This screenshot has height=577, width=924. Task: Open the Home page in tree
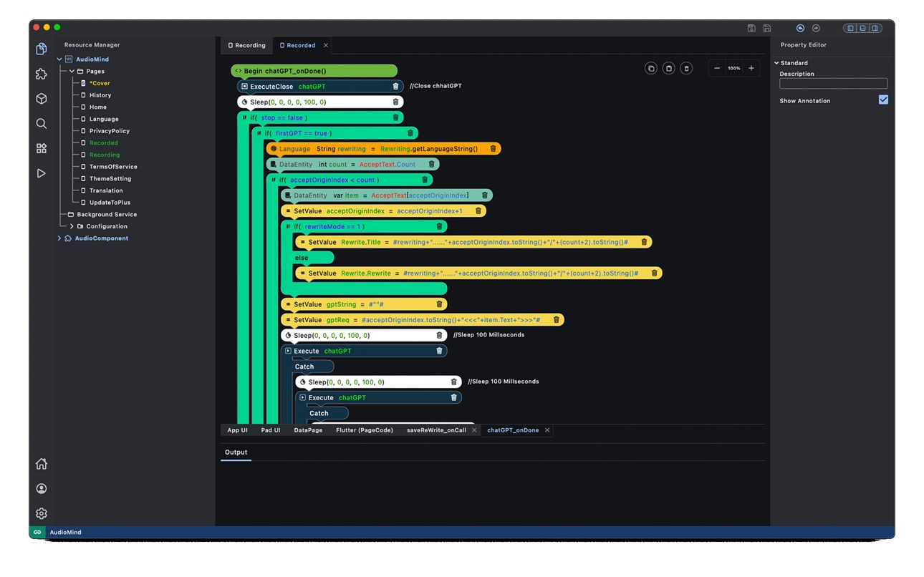(98, 107)
